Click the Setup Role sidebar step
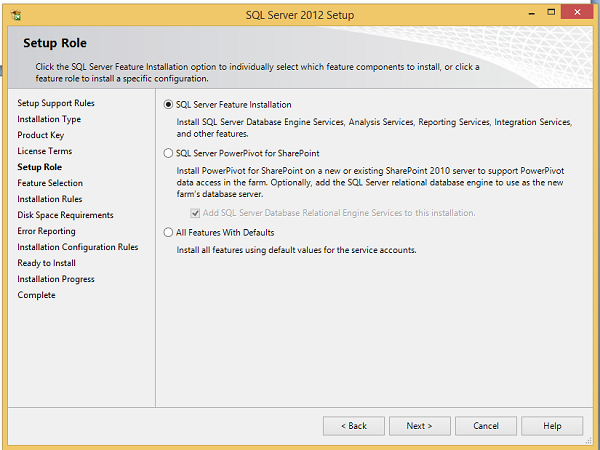This screenshot has height=450, width=600. 39,167
